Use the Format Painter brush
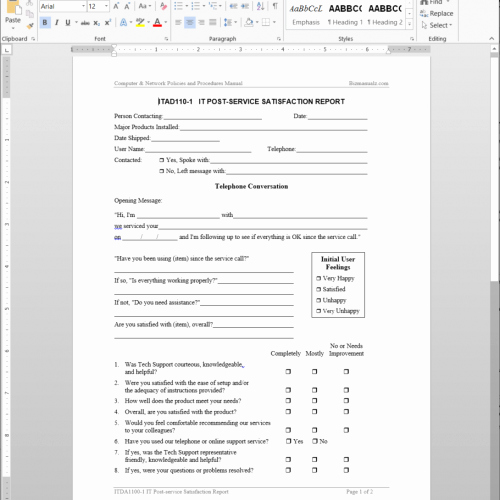This screenshot has height=500, width=500. pos(30,25)
